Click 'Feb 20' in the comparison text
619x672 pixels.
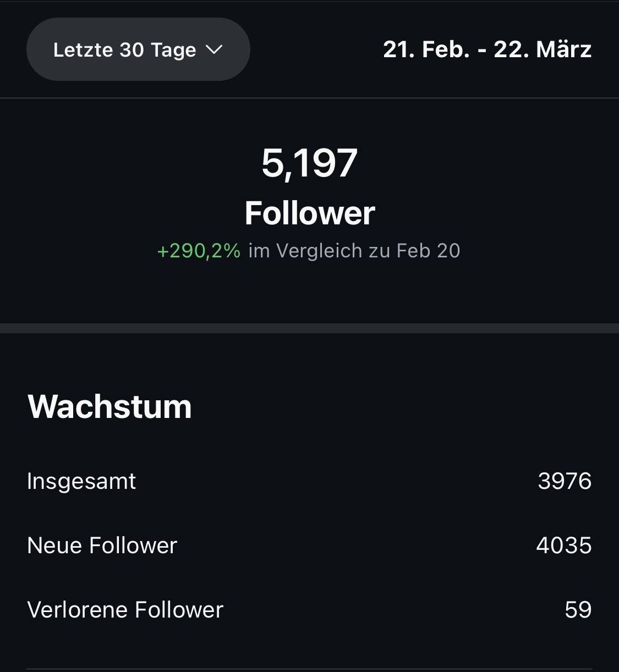(x=428, y=251)
